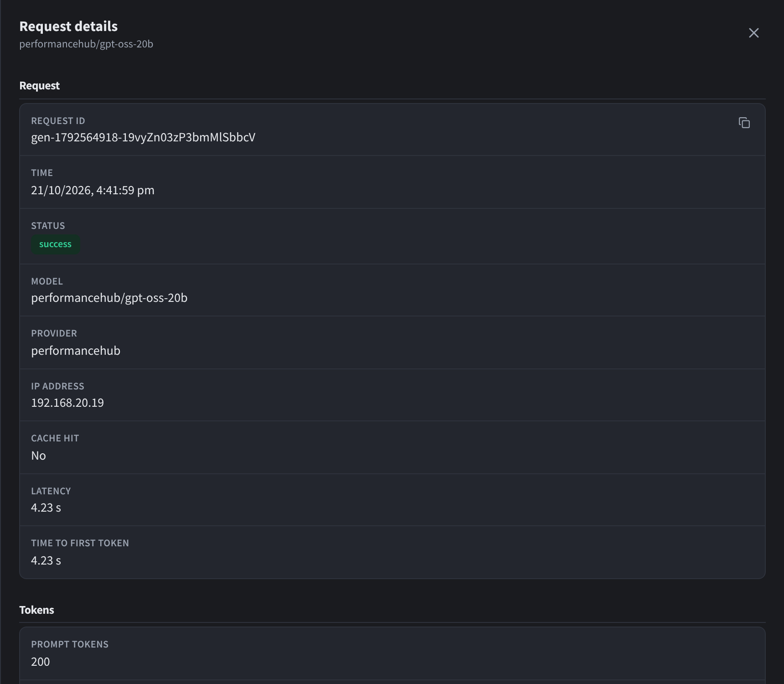Screen dimensions: 784x684
Task: Select the IP address 192.168.20.19
Action: click(x=67, y=403)
